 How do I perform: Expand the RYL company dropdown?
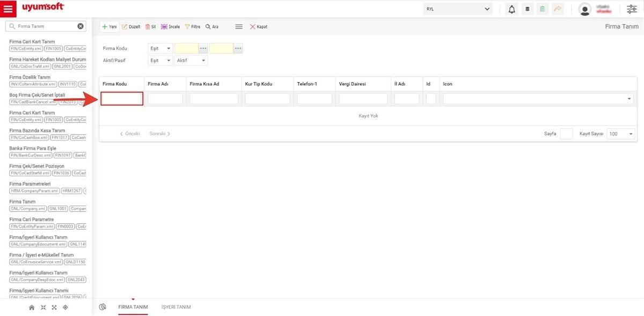[458, 9]
